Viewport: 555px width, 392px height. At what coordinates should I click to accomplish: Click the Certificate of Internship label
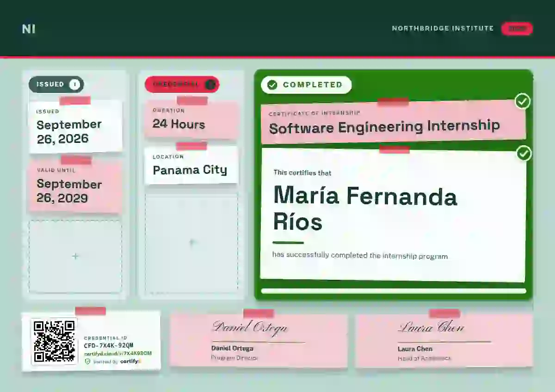pyautogui.click(x=314, y=113)
